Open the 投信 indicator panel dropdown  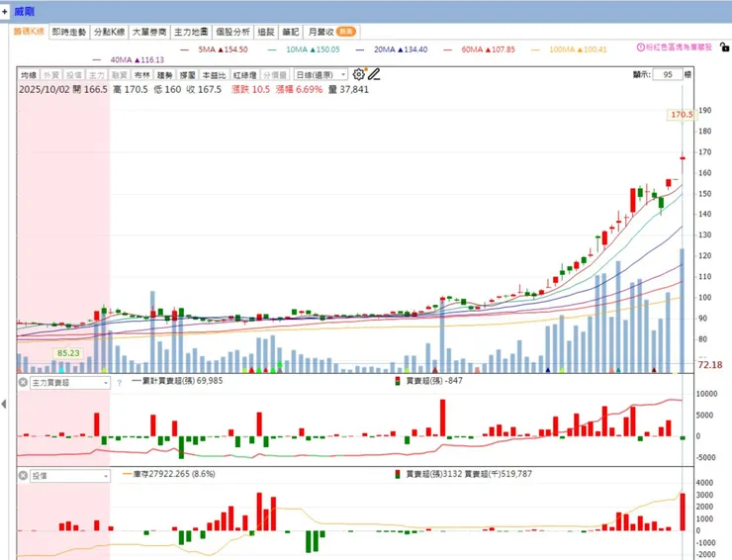tap(70, 476)
